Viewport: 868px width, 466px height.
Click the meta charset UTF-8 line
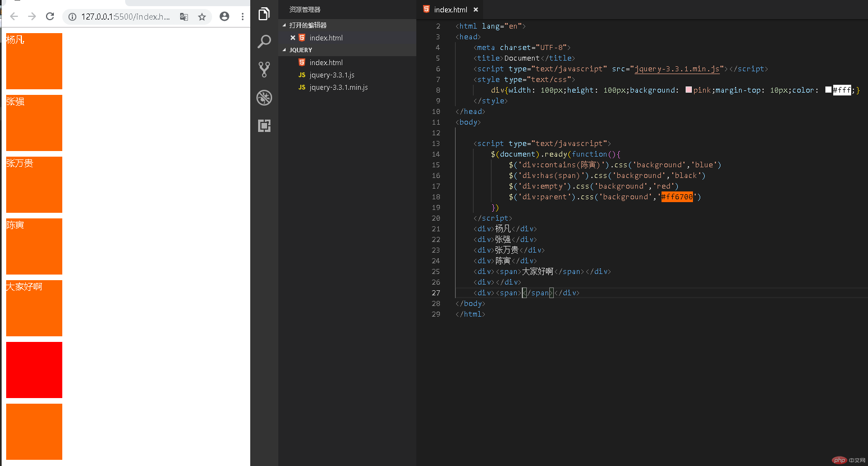[x=522, y=48]
